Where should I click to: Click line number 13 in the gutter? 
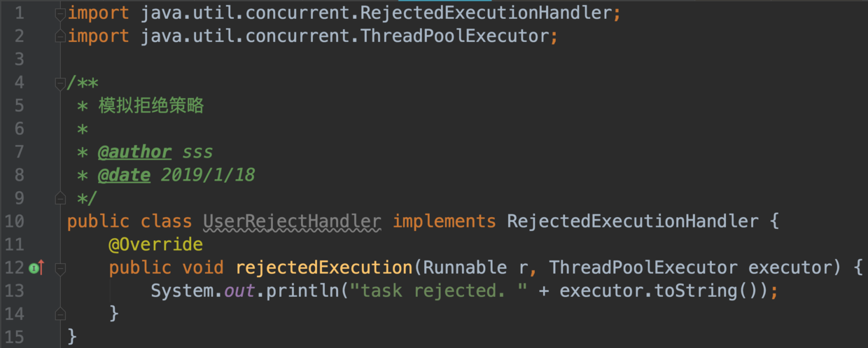(x=14, y=291)
